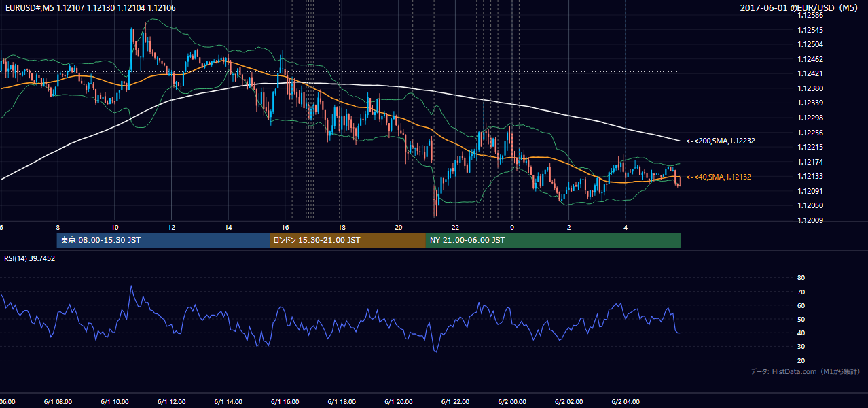Click price axis value 1.12545

coord(810,30)
